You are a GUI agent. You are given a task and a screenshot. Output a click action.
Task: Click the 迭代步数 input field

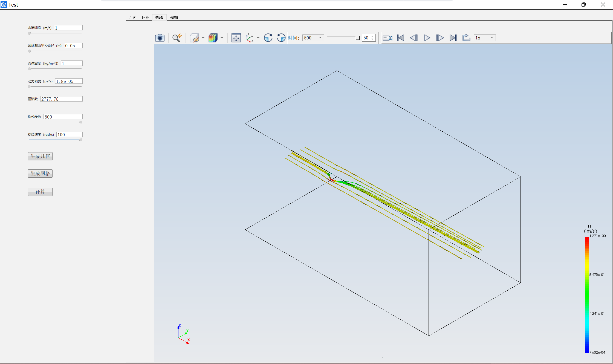click(x=63, y=117)
